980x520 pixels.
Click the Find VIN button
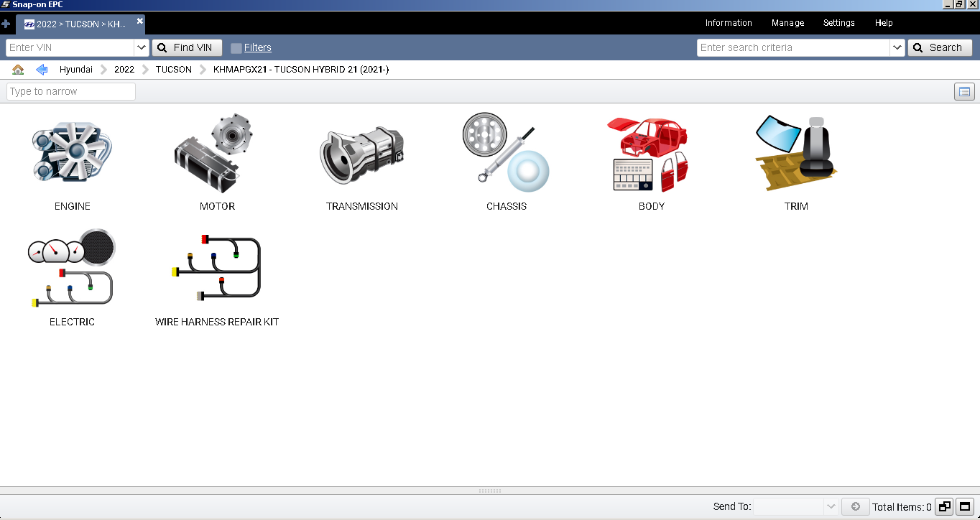[x=185, y=47]
